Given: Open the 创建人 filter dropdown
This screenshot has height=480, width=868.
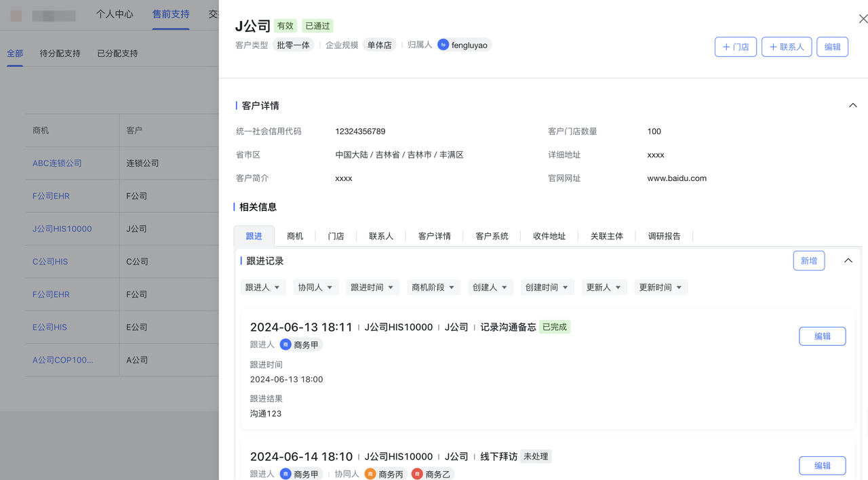Looking at the screenshot, I should coord(491,287).
